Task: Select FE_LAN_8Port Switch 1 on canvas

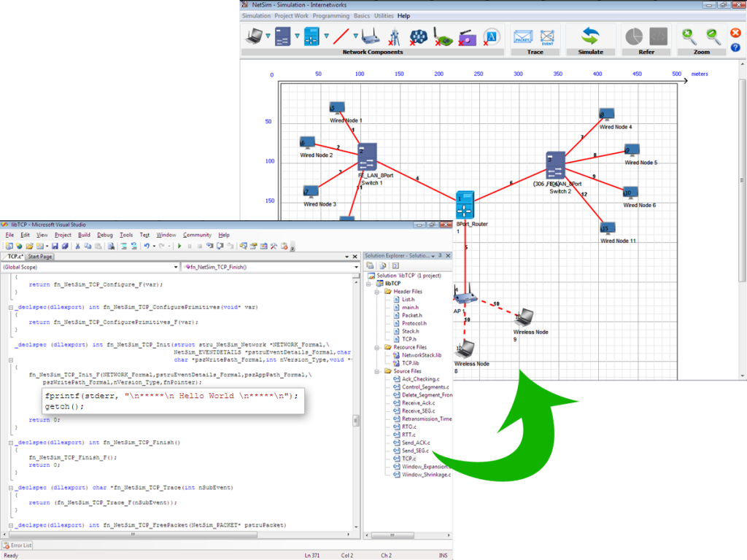Action: pos(368,157)
